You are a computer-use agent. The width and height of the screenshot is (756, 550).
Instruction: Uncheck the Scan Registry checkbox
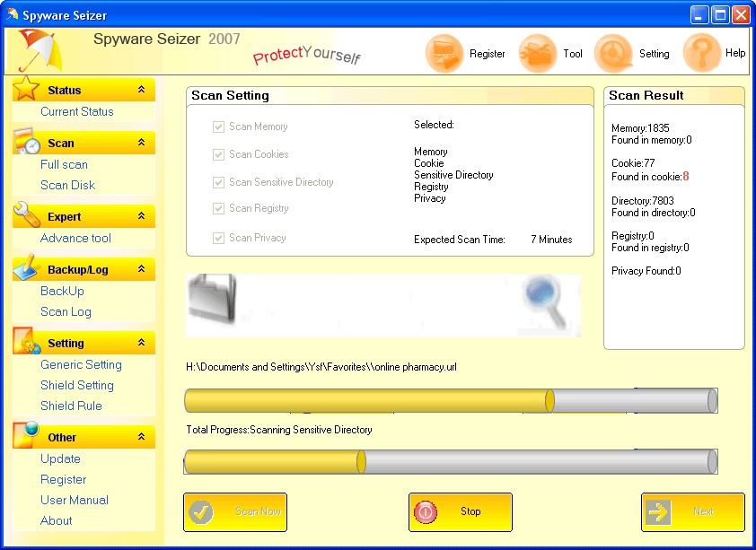pyautogui.click(x=218, y=209)
